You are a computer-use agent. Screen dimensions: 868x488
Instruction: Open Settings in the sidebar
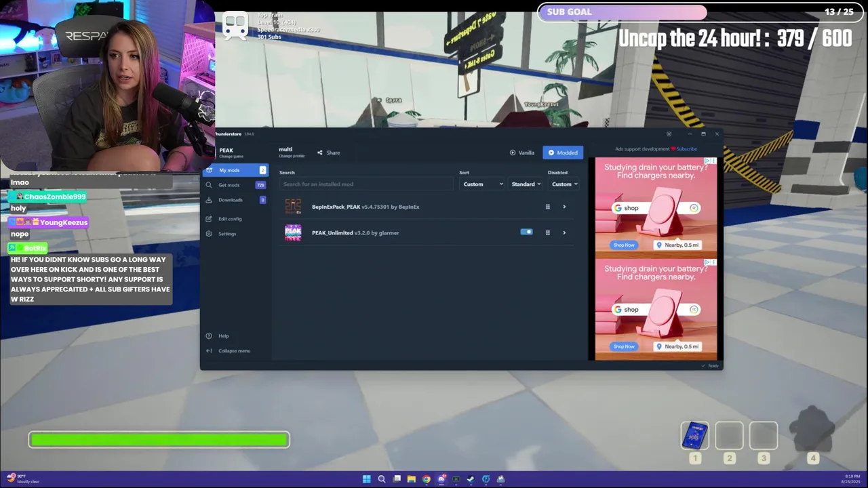click(235, 234)
